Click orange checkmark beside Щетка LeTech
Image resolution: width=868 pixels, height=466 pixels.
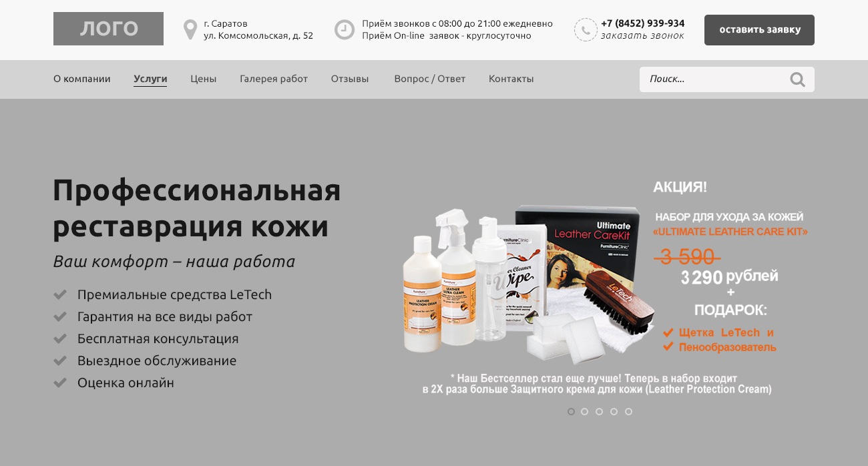pos(668,332)
